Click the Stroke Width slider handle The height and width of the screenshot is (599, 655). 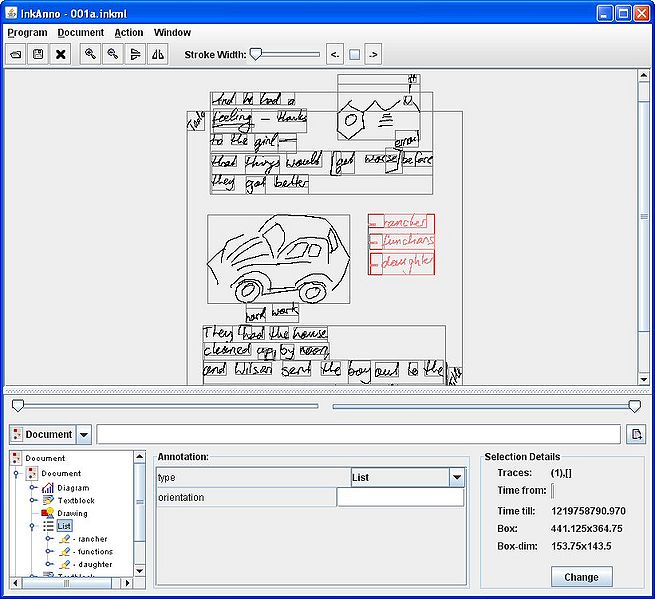(x=255, y=54)
